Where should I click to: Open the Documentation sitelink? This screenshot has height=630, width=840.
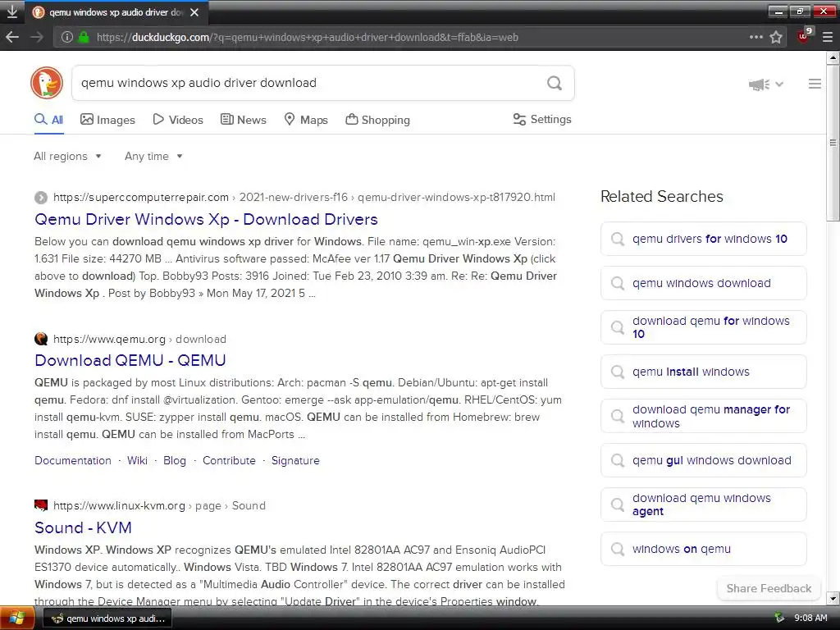(73, 461)
